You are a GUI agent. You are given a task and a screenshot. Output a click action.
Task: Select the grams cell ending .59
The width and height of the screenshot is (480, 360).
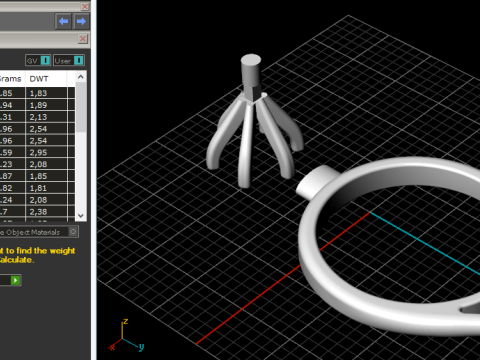[12, 152]
